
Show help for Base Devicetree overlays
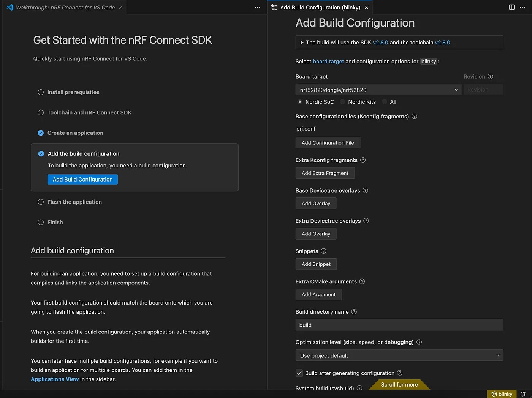(366, 190)
